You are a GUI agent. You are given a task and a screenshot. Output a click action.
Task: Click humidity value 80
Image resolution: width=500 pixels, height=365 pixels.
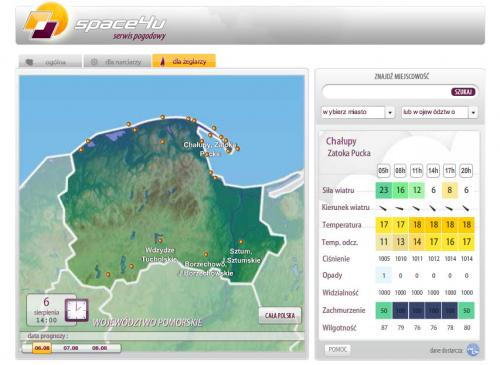[467, 328]
